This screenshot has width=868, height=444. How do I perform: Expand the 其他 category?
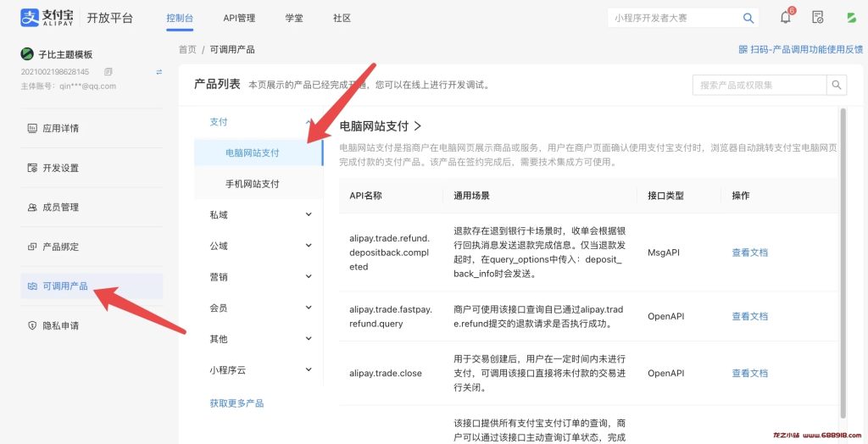click(x=309, y=339)
